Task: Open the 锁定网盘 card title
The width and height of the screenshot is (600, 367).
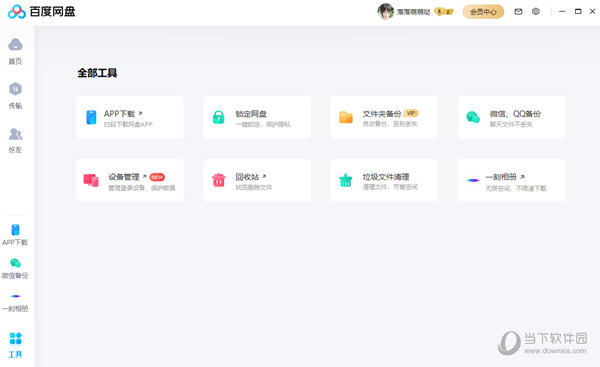Action: [x=251, y=114]
